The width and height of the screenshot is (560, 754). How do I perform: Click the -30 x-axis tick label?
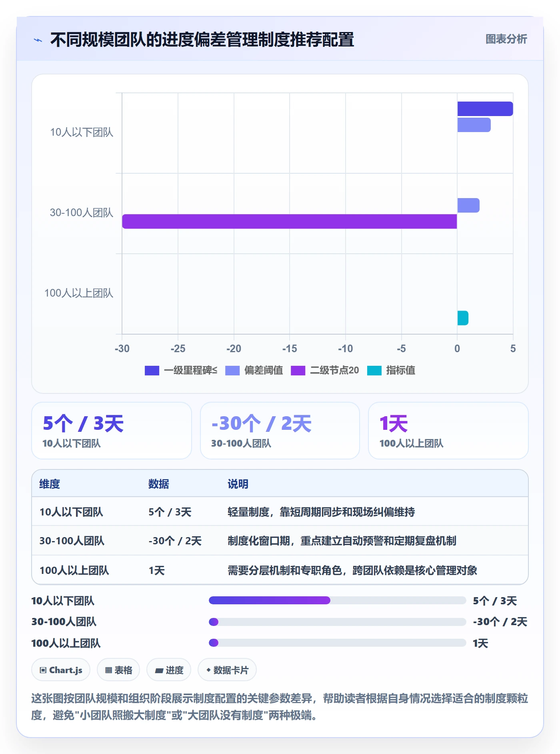point(122,349)
